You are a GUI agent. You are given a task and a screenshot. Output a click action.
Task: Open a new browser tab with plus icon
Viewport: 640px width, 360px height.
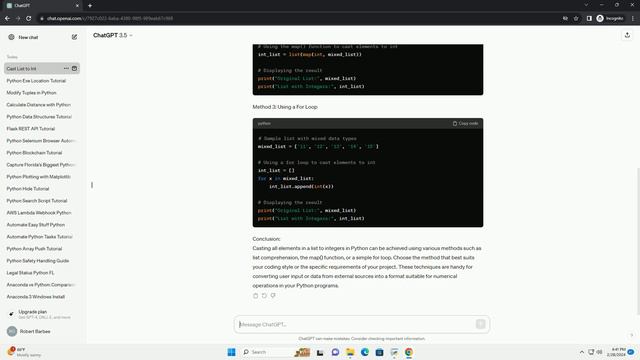pyautogui.click(x=90, y=6)
